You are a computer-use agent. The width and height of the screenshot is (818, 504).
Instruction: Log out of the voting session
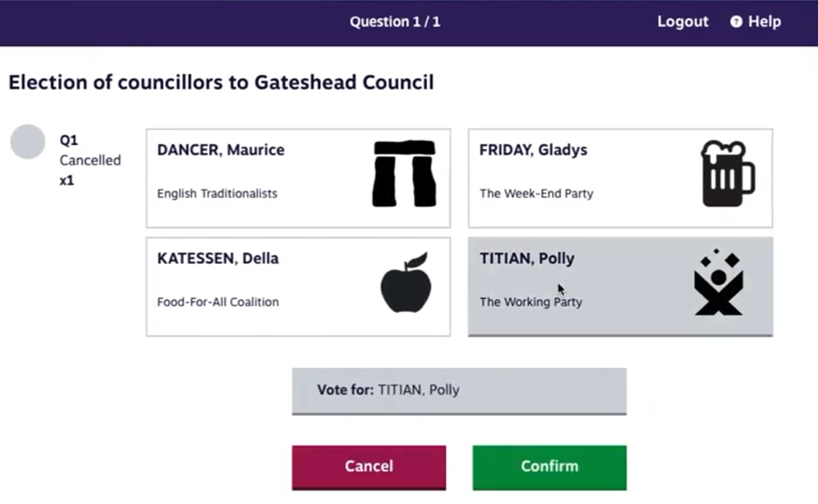coord(682,22)
